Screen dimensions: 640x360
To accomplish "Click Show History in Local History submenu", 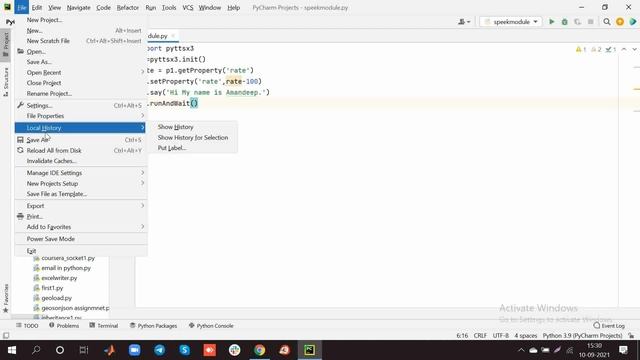I will point(193,127).
